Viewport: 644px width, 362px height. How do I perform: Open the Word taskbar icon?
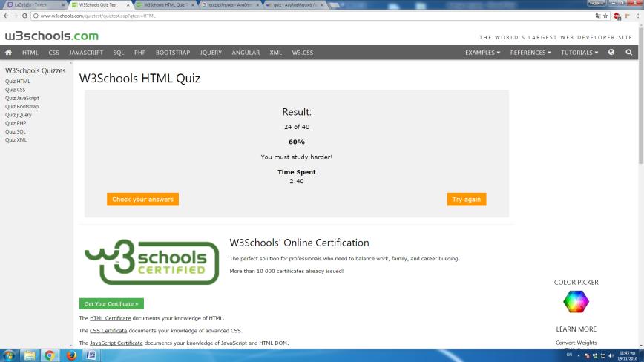91,355
